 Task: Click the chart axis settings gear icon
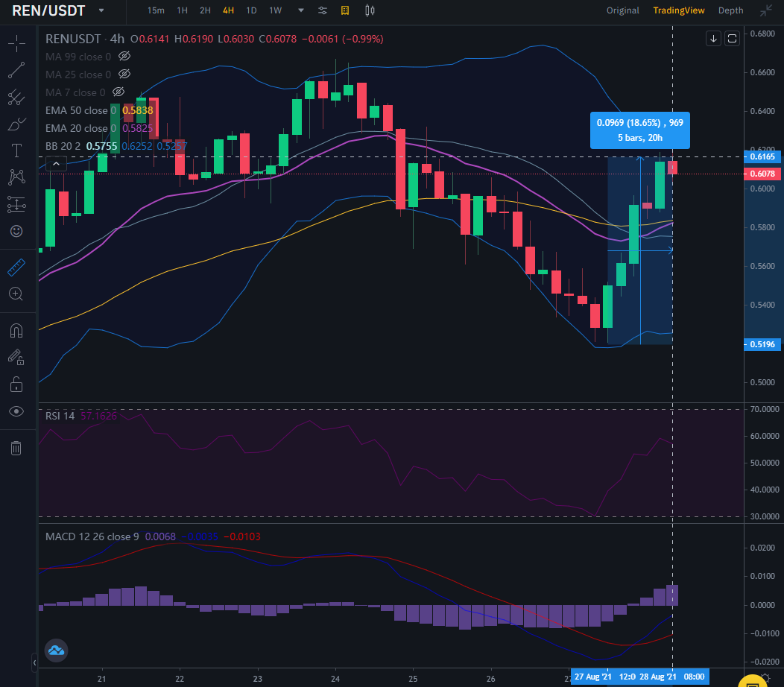coord(766,677)
